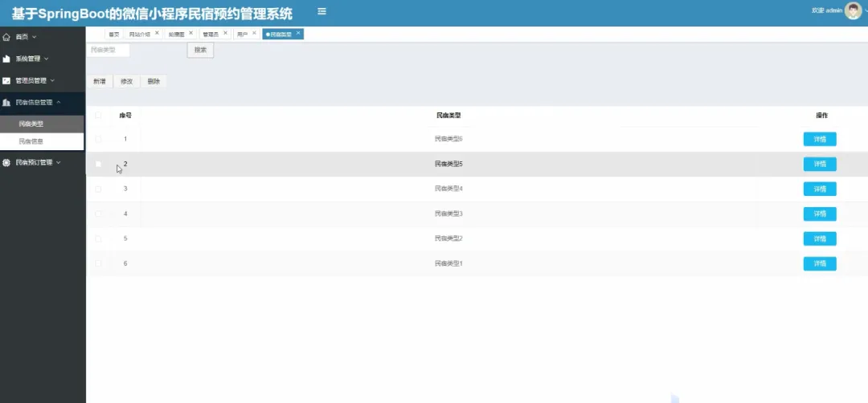Check the box for row 民宿类型6

point(98,140)
